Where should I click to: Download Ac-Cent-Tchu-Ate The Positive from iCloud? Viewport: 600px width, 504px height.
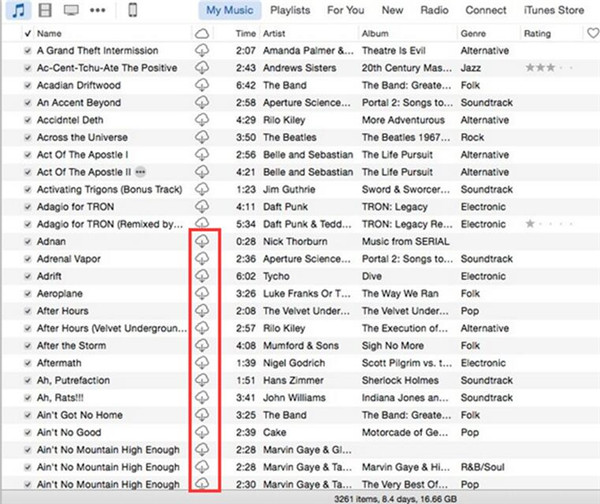[x=202, y=68]
